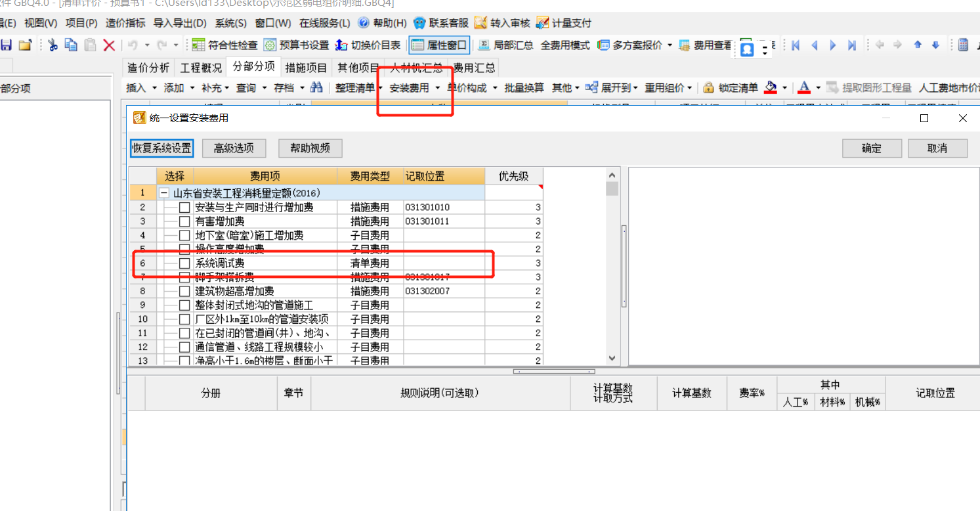Tick checkbox for 在已封闭的管道间(井)、地沟
Viewport: 980px width, 511px height.
[184, 333]
